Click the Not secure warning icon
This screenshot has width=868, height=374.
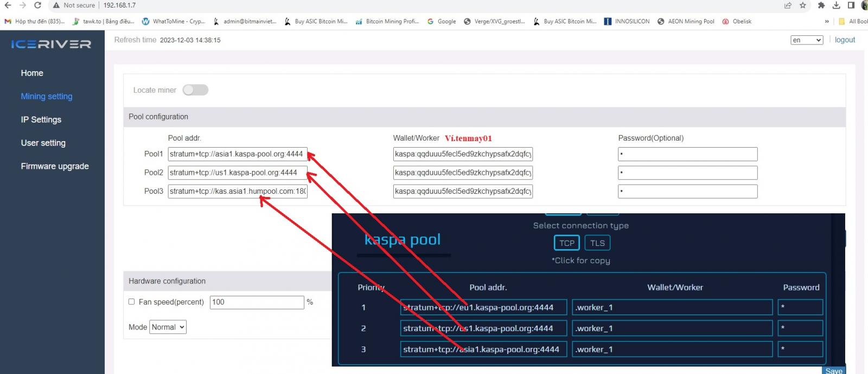pyautogui.click(x=56, y=5)
